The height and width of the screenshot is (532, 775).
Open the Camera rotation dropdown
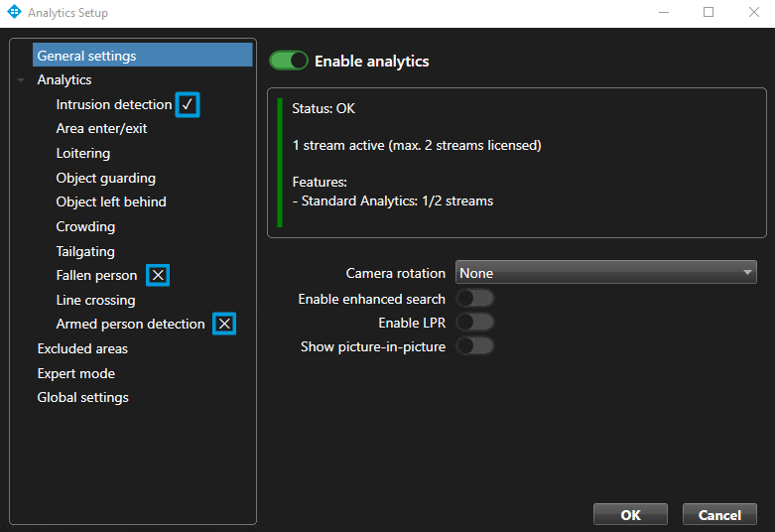pos(605,273)
